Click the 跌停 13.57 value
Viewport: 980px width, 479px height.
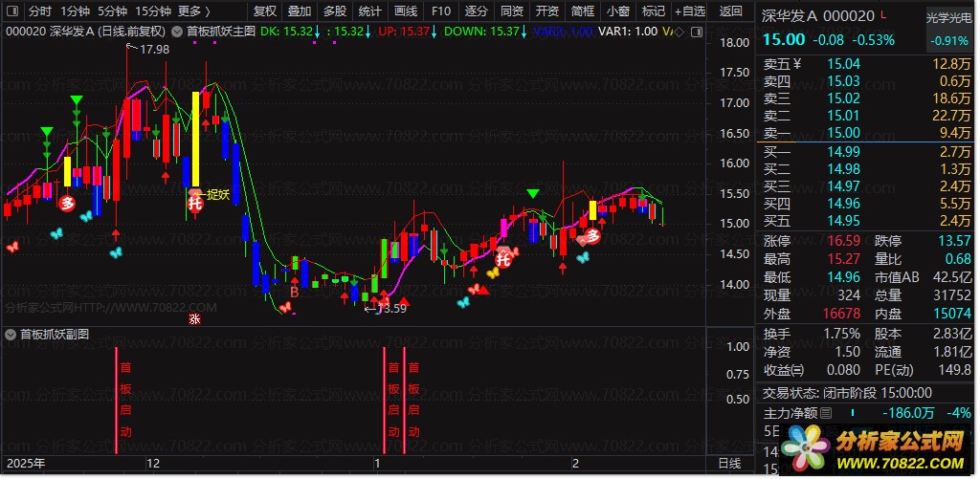[x=954, y=240]
